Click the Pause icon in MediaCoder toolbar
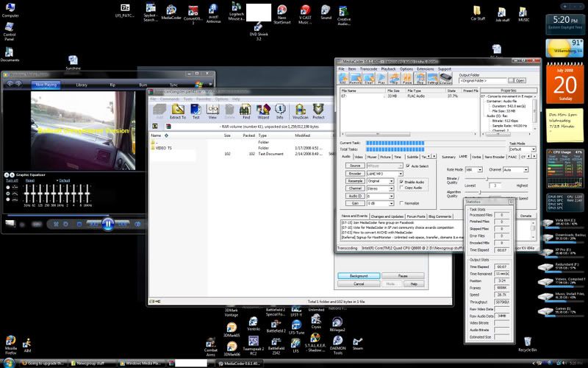588x368 pixels. [x=407, y=78]
